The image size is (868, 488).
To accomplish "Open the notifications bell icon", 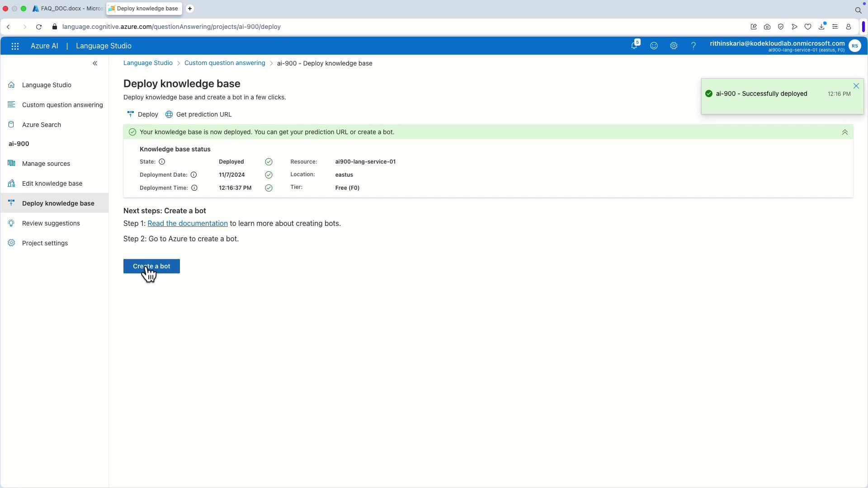I will [634, 46].
